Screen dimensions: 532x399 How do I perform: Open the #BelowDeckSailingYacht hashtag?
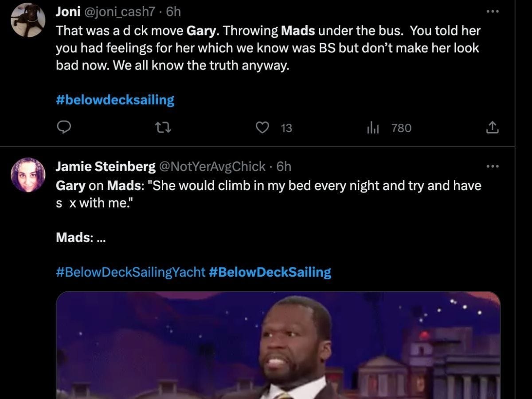(x=130, y=272)
